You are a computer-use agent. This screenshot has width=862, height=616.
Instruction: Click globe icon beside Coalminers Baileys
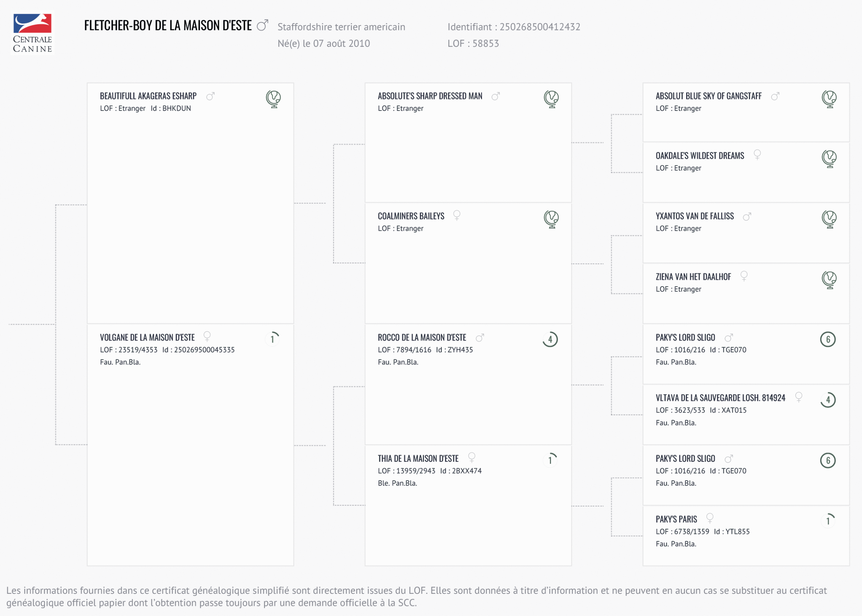[551, 219]
